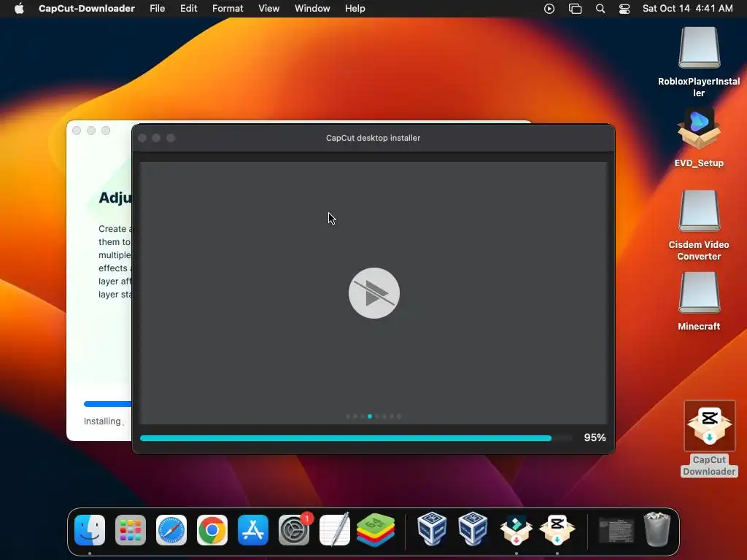
Task: Click the Adju heading in background window
Action: 115,198
